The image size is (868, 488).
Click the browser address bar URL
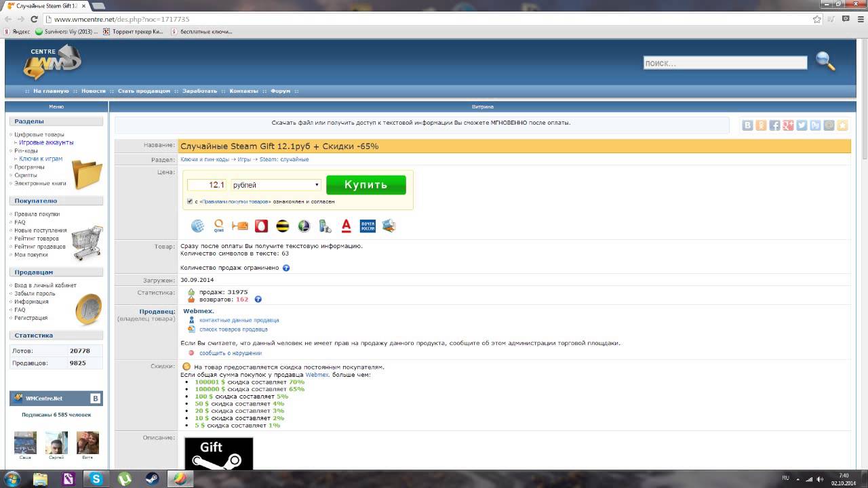click(121, 19)
